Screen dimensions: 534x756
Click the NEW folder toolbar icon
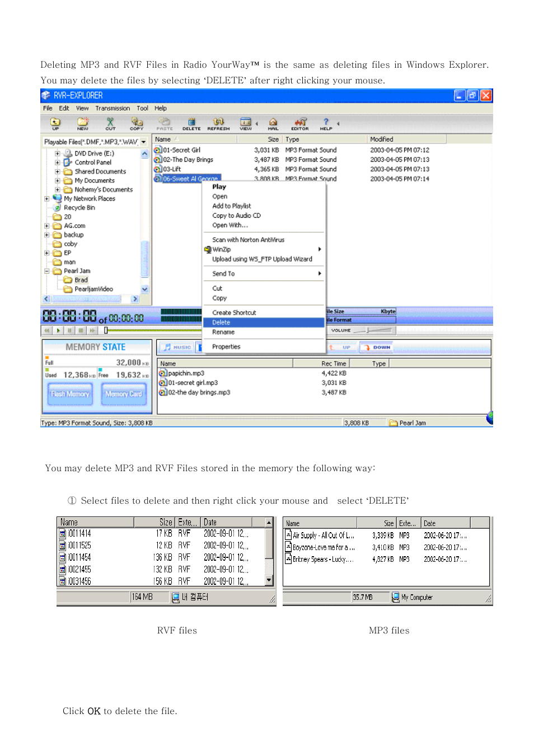[x=83, y=123]
